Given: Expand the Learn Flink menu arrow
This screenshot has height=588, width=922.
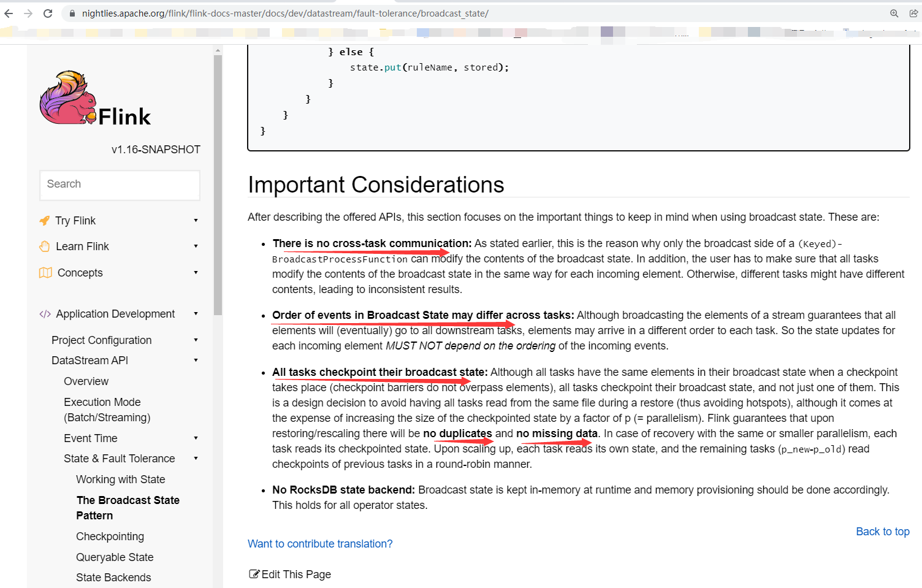Looking at the screenshot, I should pyautogui.click(x=196, y=246).
